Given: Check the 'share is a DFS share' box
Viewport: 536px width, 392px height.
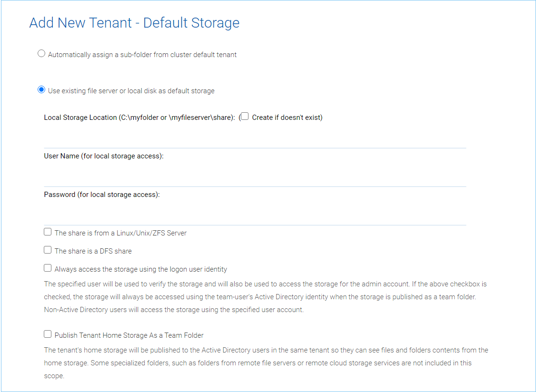Looking at the screenshot, I should 48,250.
